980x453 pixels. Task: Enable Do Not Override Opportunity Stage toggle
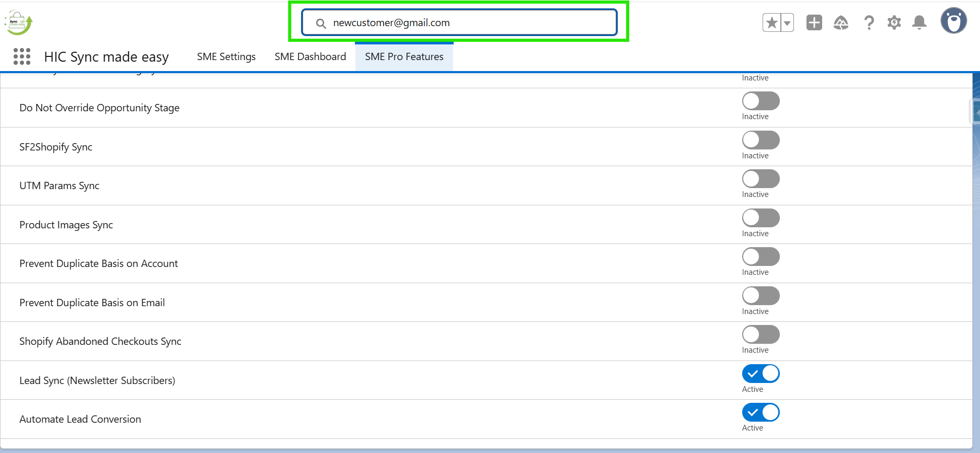click(x=761, y=101)
